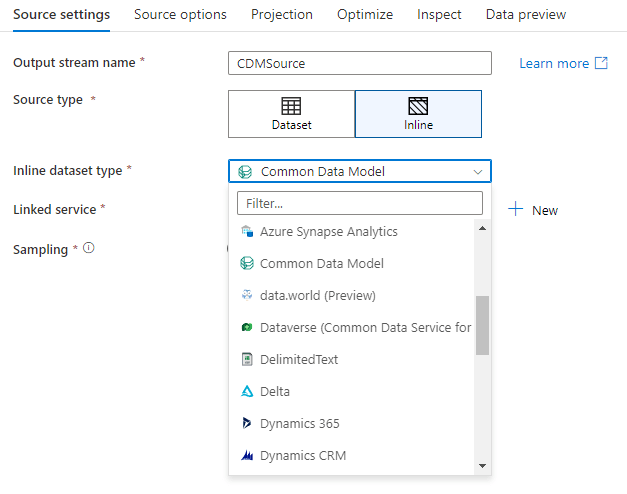627x494 pixels.
Task: Click the Dynamics 365 icon
Action: (x=247, y=424)
